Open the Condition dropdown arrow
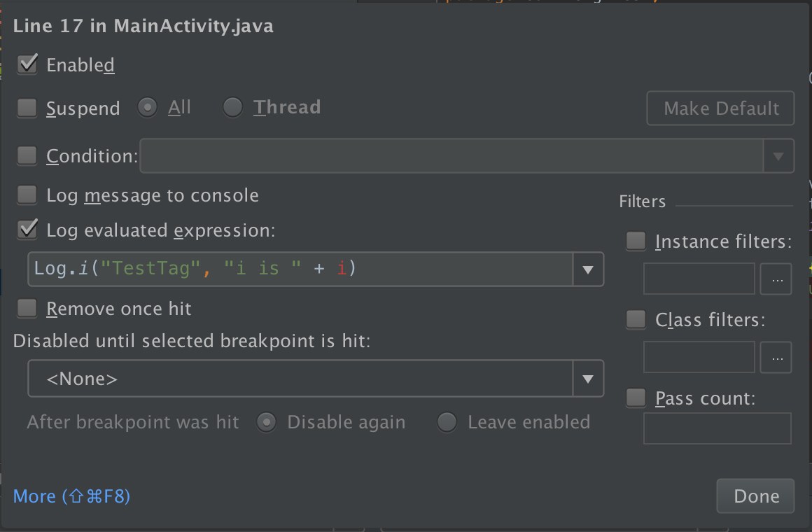This screenshot has width=812, height=532. click(x=778, y=155)
